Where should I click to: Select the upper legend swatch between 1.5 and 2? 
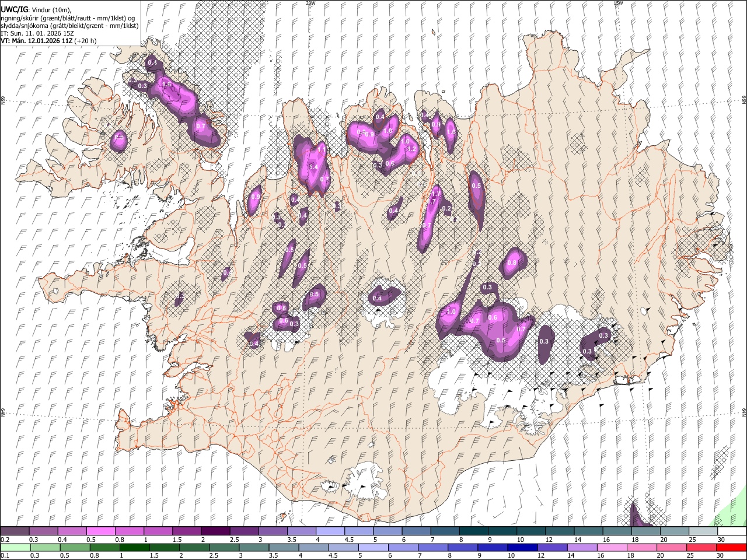tap(187, 531)
